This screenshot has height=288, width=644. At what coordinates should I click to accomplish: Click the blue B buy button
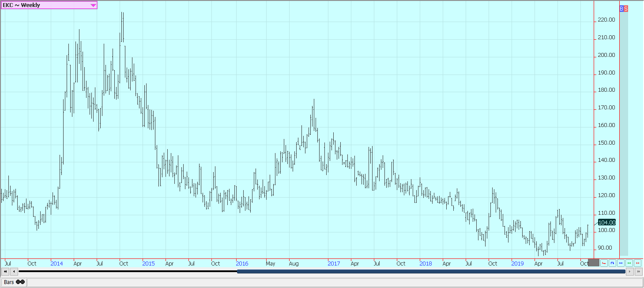tap(621, 8)
